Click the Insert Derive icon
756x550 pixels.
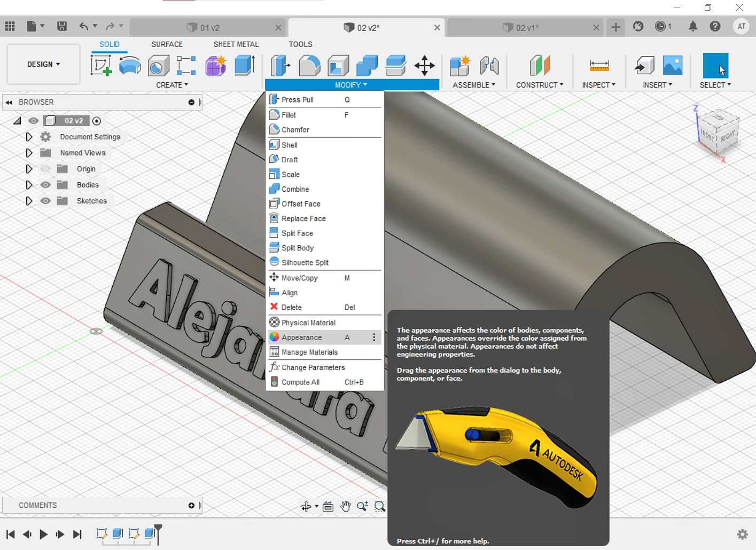tap(644, 66)
